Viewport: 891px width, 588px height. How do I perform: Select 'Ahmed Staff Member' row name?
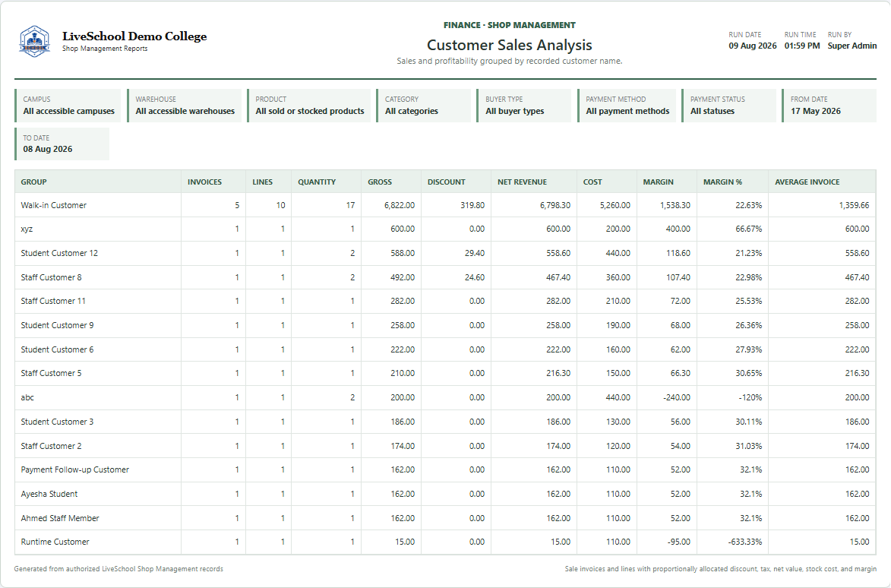click(x=60, y=519)
